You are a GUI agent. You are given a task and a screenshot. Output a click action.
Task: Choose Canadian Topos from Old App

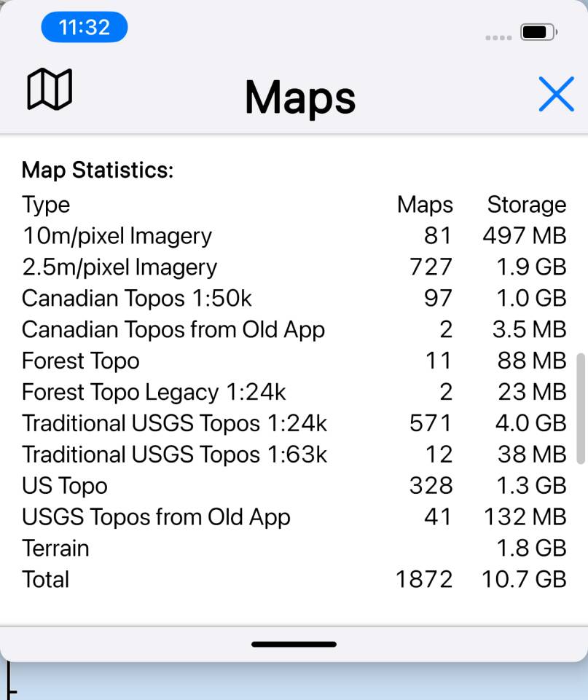pyautogui.click(x=173, y=330)
